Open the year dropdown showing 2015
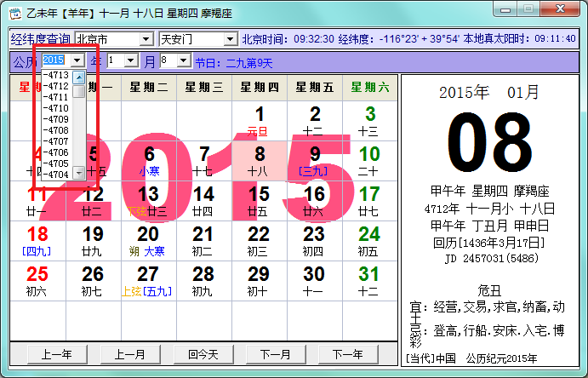Screen dimensions: 588x378 point(77,60)
